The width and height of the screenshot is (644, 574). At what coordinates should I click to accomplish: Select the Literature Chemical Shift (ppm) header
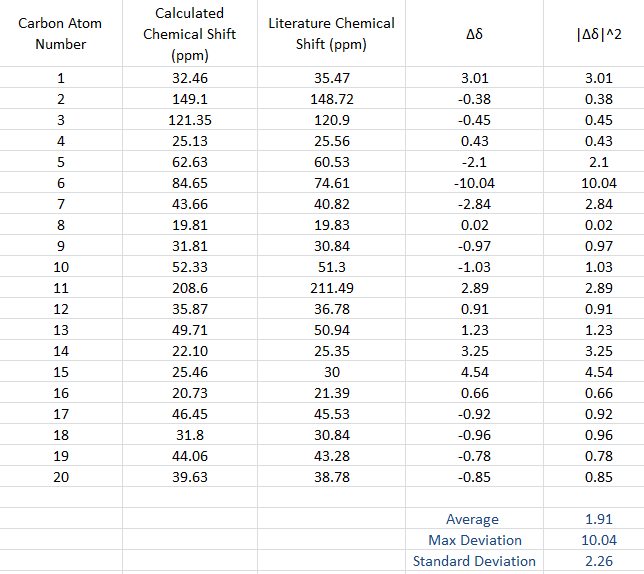click(x=331, y=33)
